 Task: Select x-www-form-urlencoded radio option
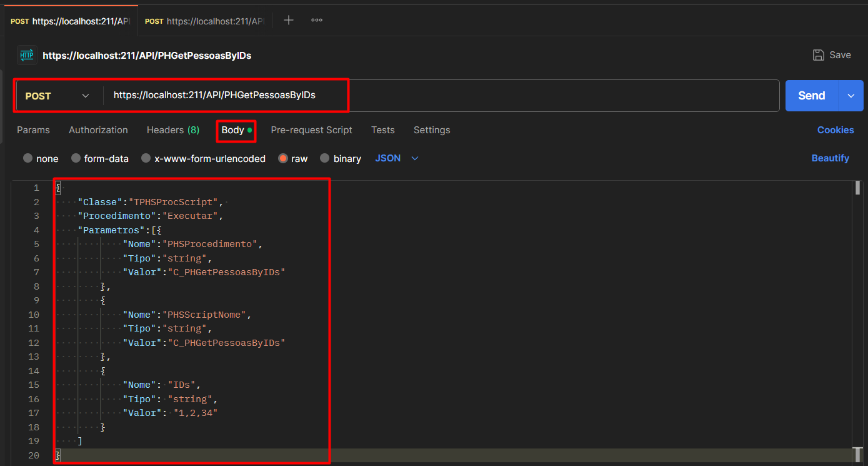(x=146, y=158)
